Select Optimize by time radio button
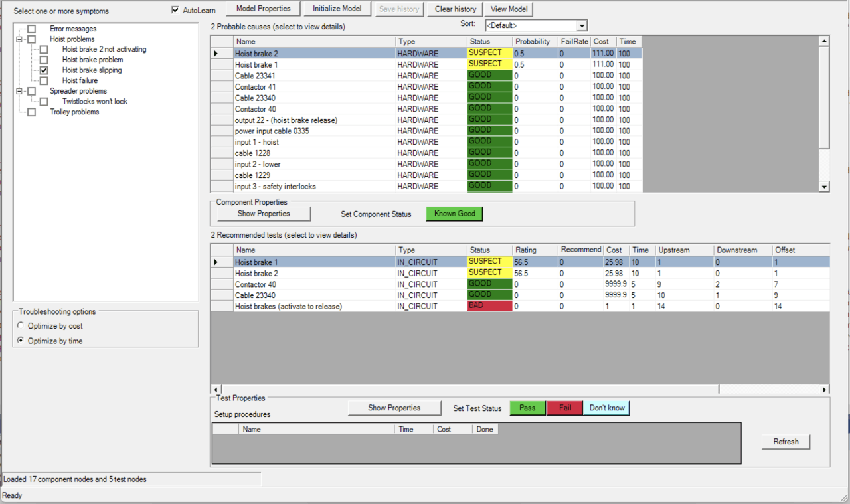Image resolution: width=850 pixels, height=504 pixels. click(21, 341)
